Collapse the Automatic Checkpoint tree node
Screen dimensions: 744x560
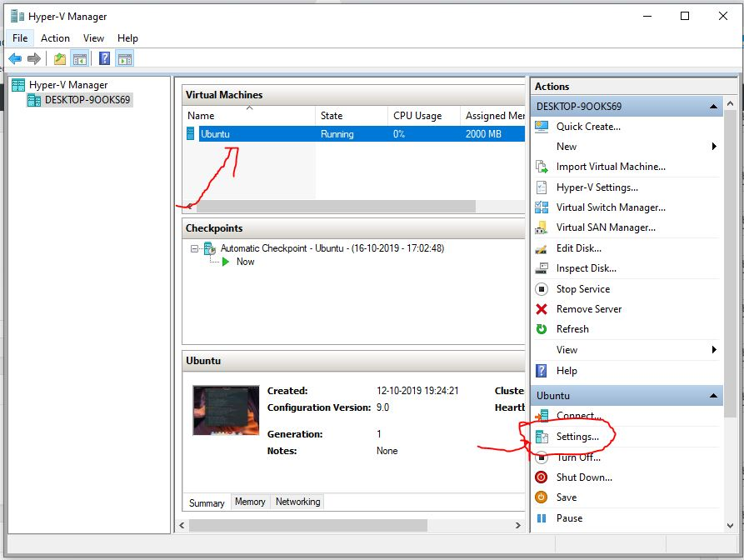tap(194, 248)
